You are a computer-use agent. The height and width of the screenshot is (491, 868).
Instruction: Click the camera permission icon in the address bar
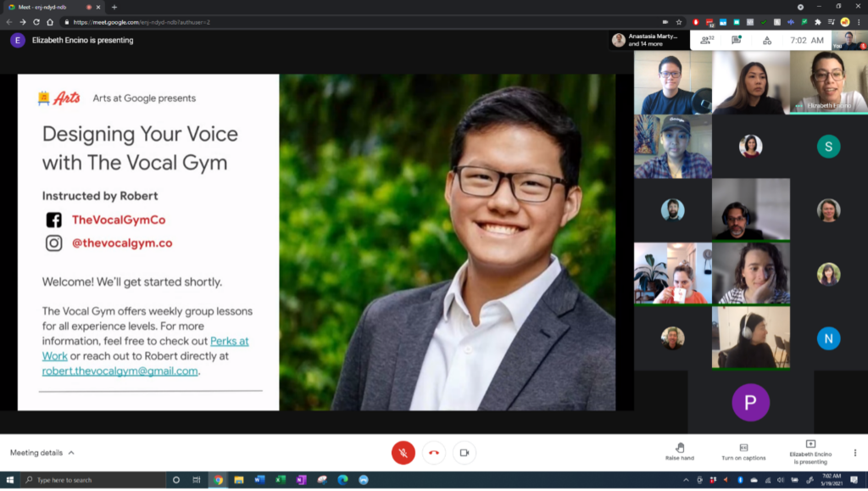pos(665,22)
